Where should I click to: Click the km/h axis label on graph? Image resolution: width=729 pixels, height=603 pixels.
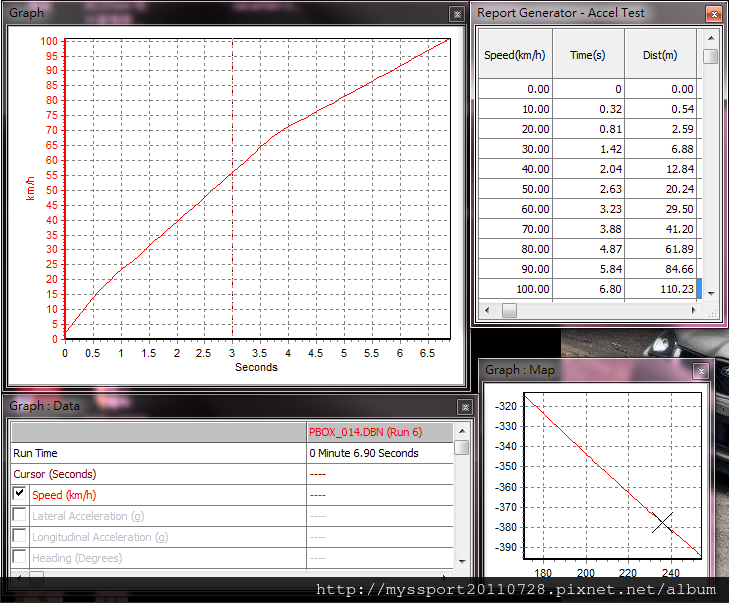point(30,188)
